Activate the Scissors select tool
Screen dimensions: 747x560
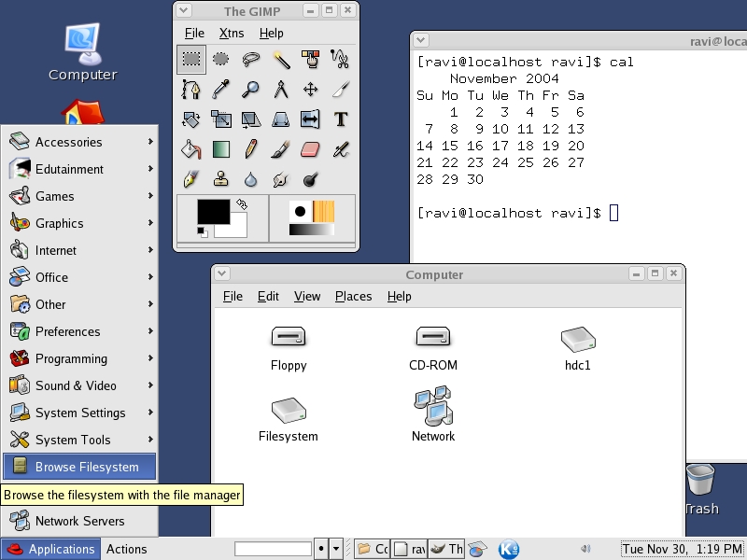coord(341,60)
